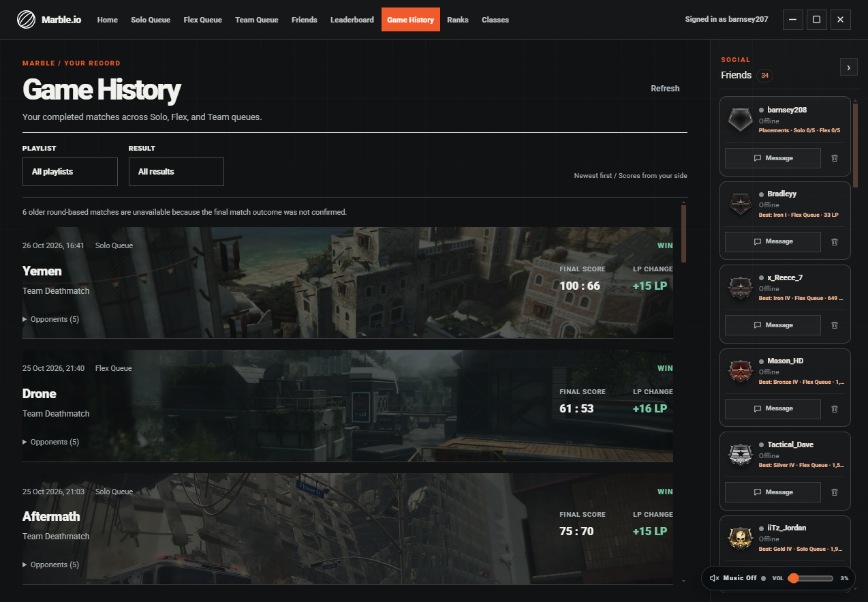Message barnsey208

(x=773, y=158)
